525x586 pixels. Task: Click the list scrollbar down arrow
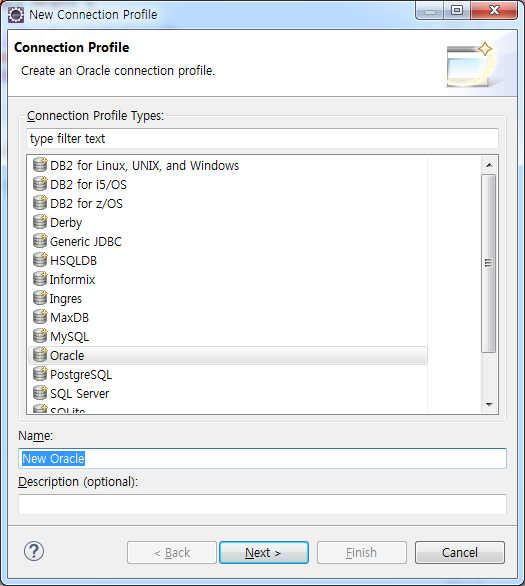[489, 405]
